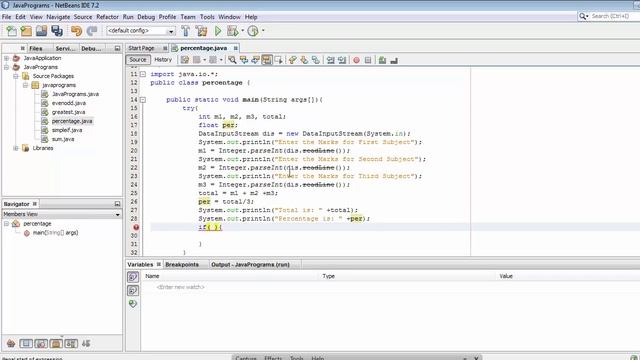640x360 pixels.
Task: Click Previous Bookmark icon in editor toolbar
Action: (x=292, y=60)
